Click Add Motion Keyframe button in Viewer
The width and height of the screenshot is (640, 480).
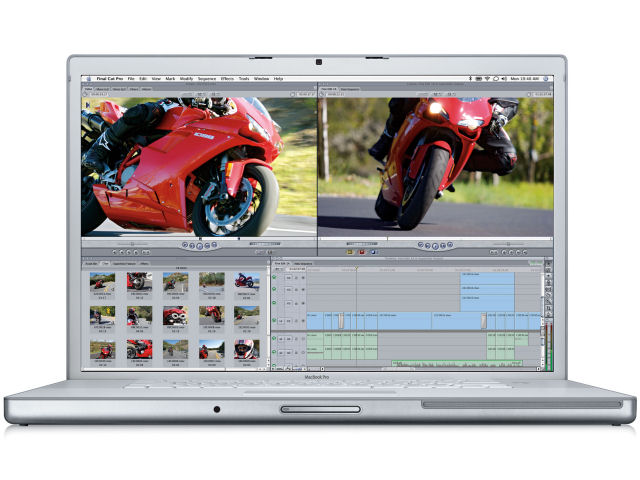click(129, 252)
